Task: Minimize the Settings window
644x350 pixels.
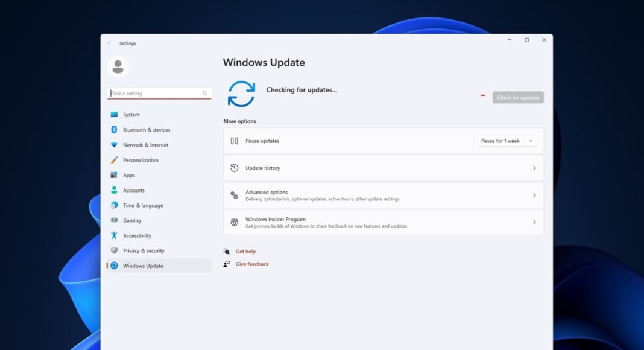Action: point(510,40)
